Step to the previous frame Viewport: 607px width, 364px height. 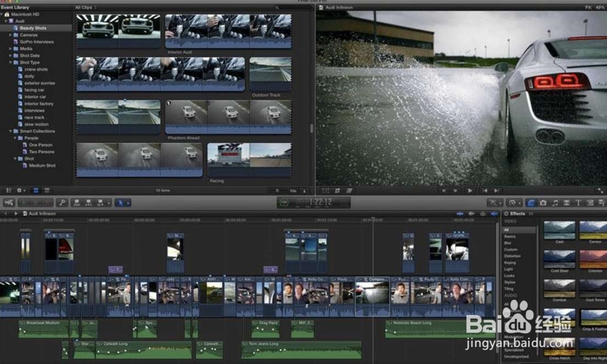pos(444,190)
